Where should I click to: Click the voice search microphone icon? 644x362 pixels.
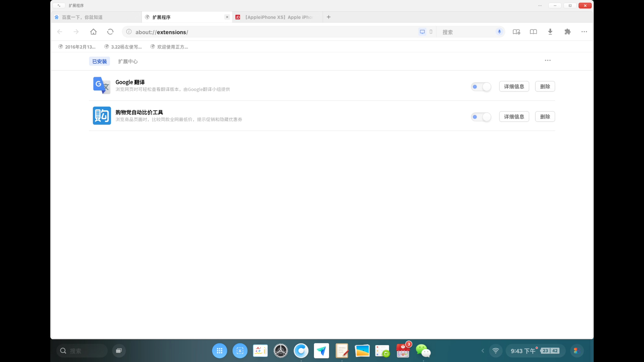[499, 32]
